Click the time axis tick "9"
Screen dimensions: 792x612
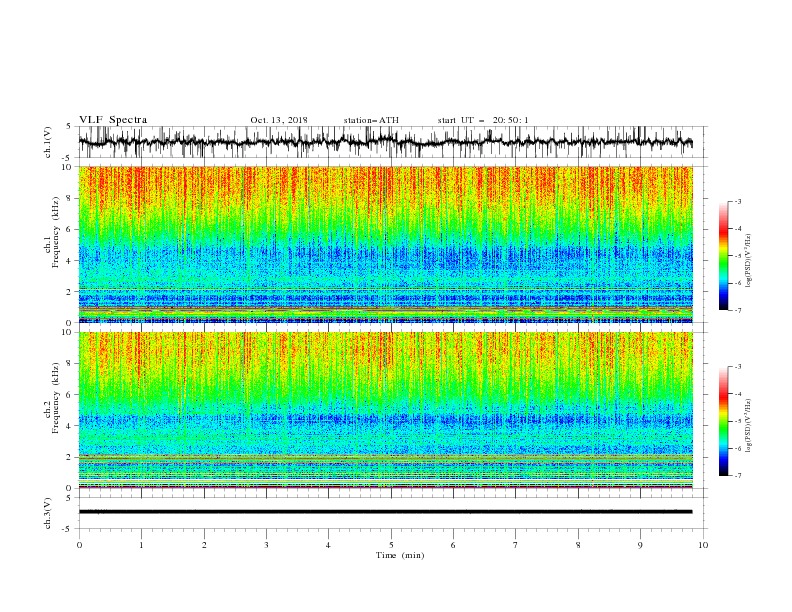[x=640, y=545]
